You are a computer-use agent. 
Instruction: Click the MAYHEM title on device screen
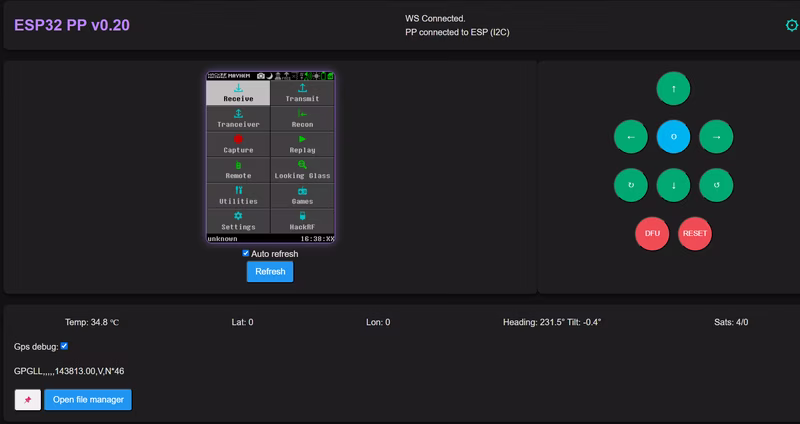pyautogui.click(x=239, y=76)
